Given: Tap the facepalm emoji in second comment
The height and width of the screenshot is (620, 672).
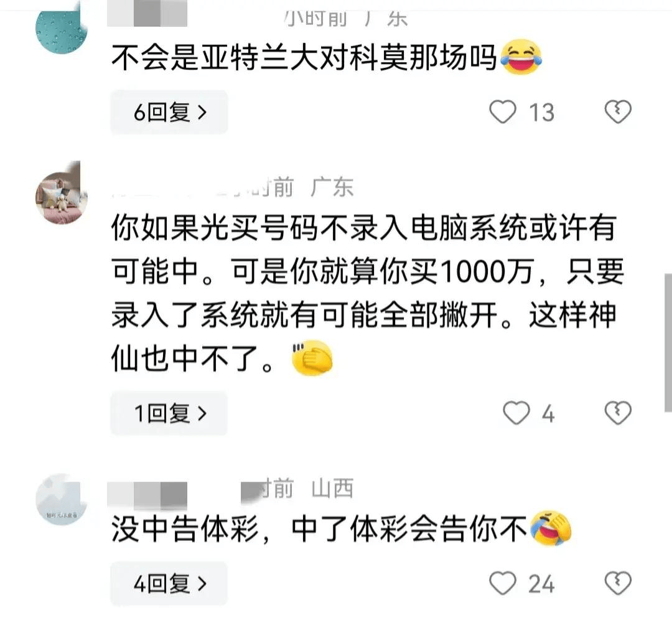Looking at the screenshot, I should 312,358.
